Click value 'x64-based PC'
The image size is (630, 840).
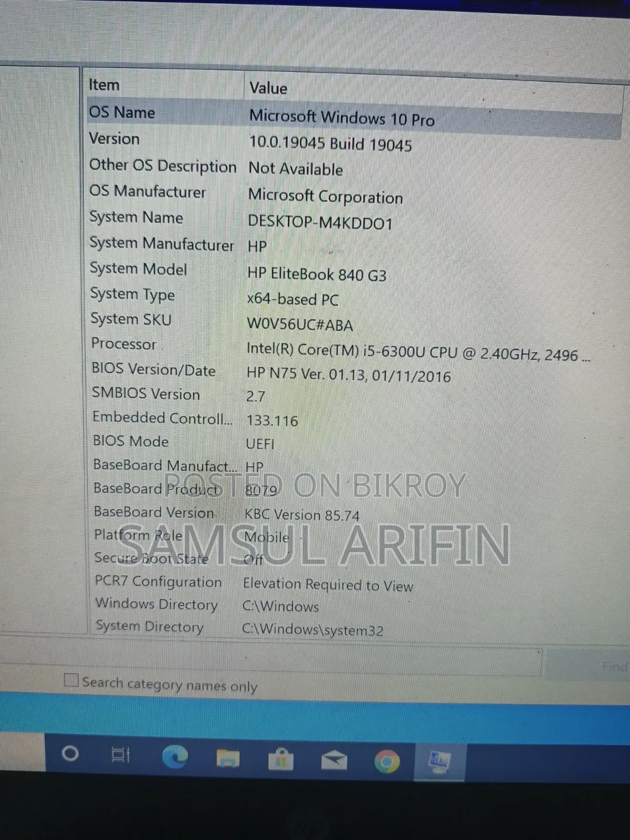[x=292, y=299]
